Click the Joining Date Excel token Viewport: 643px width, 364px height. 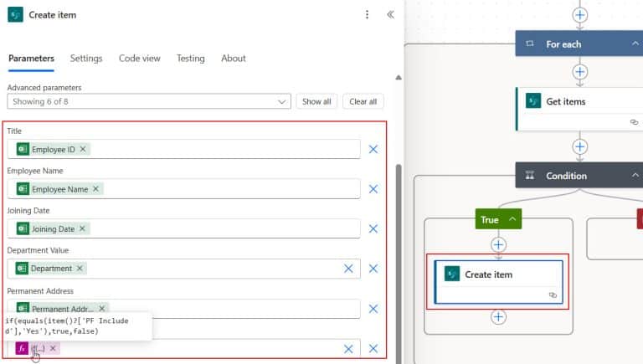pyautogui.click(x=53, y=228)
